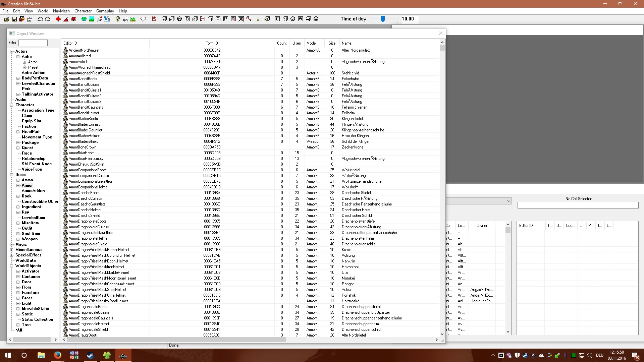The width and height of the screenshot is (644, 362).
Task: Open the Gameplay menu
Action: click(x=105, y=11)
